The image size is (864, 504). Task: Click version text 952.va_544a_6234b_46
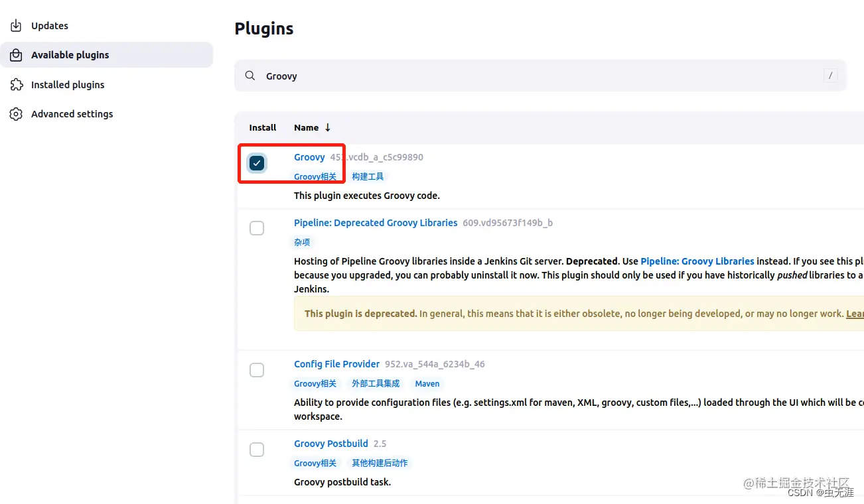tap(435, 364)
